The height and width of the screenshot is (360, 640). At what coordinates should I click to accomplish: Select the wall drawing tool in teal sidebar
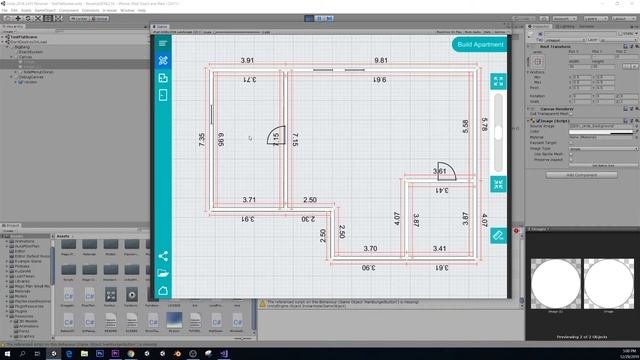coord(163,61)
